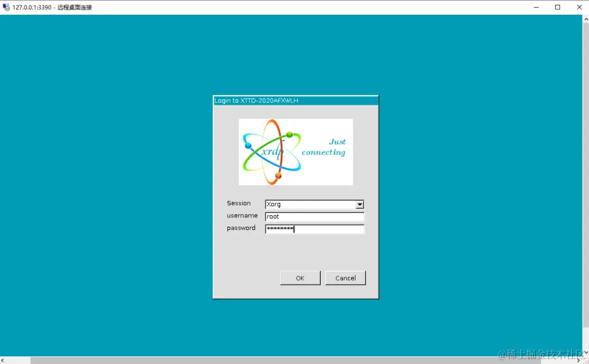Image resolution: width=589 pixels, height=364 pixels.
Task: Select the 127.0.0.1:3390 window title text
Action: point(52,7)
